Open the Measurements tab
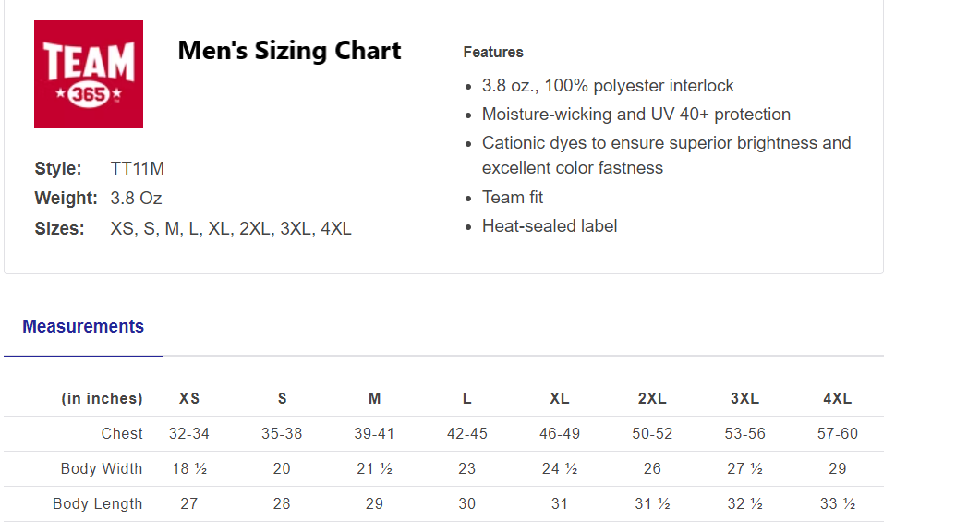 point(83,327)
